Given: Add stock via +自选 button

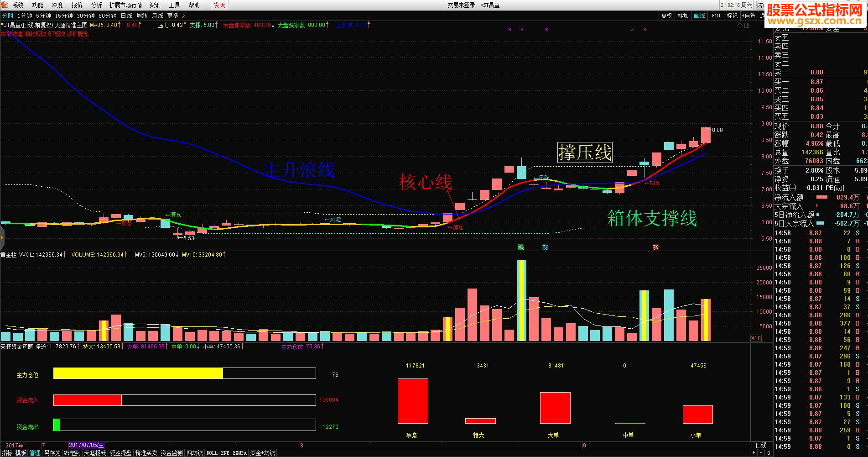Looking at the screenshot, I should [748, 16].
